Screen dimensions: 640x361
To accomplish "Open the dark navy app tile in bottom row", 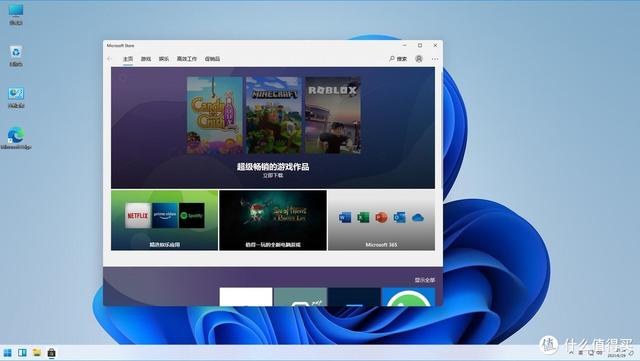I will pos(354,297).
